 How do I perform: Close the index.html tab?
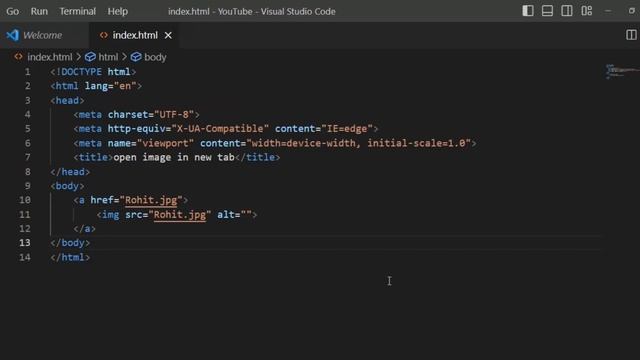[x=168, y=36]
